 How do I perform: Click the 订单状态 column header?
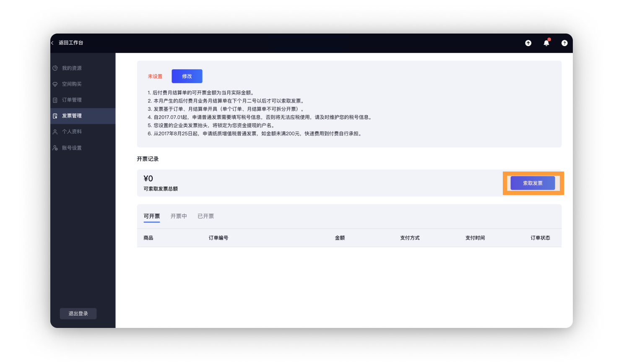coord(540,238)
